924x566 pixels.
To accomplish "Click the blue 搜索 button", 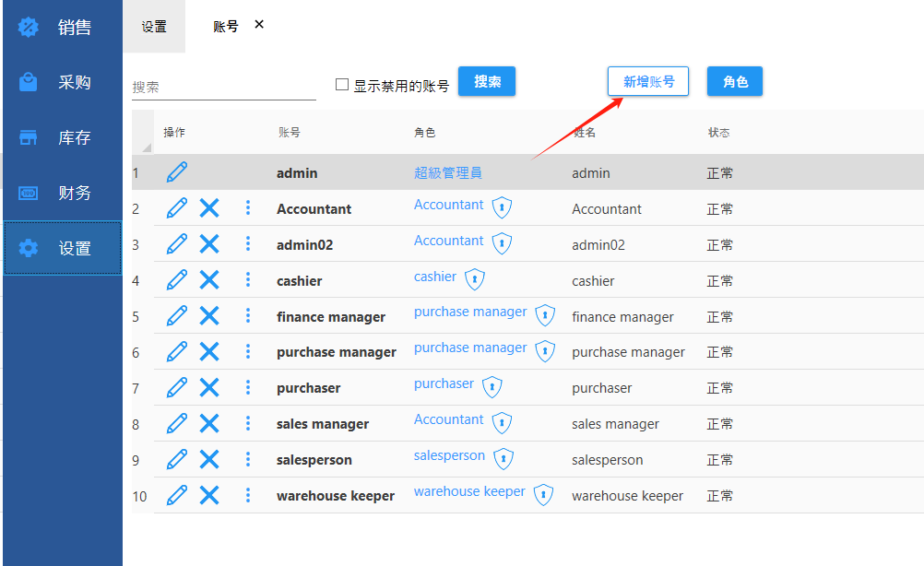I will [487, 81].
